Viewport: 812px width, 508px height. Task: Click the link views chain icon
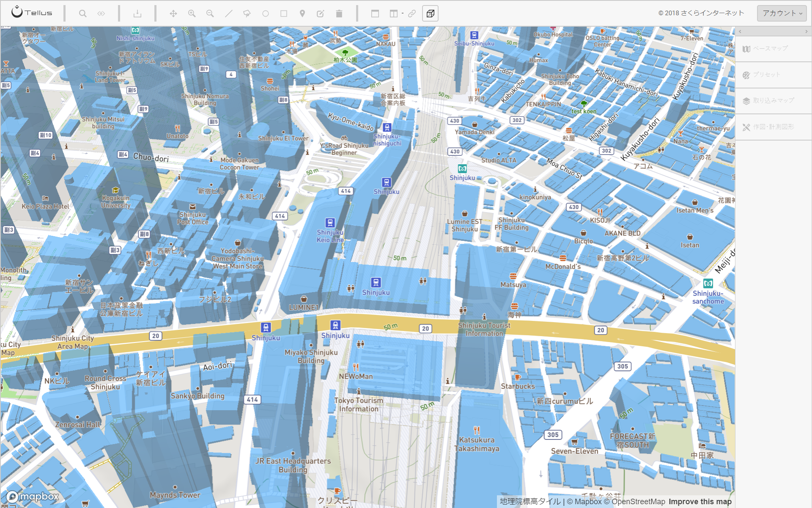[x=412, y=14]
